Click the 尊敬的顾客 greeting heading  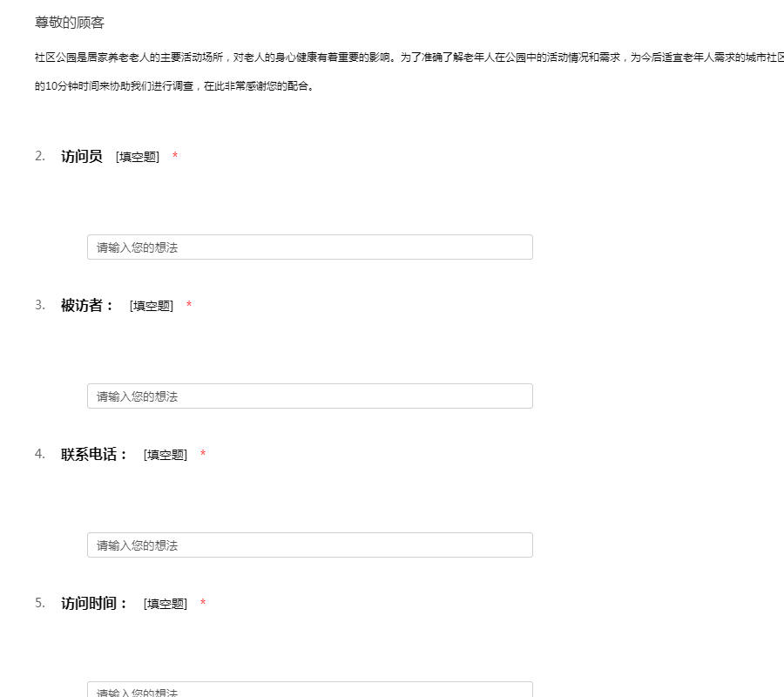[x=70, y=23]
